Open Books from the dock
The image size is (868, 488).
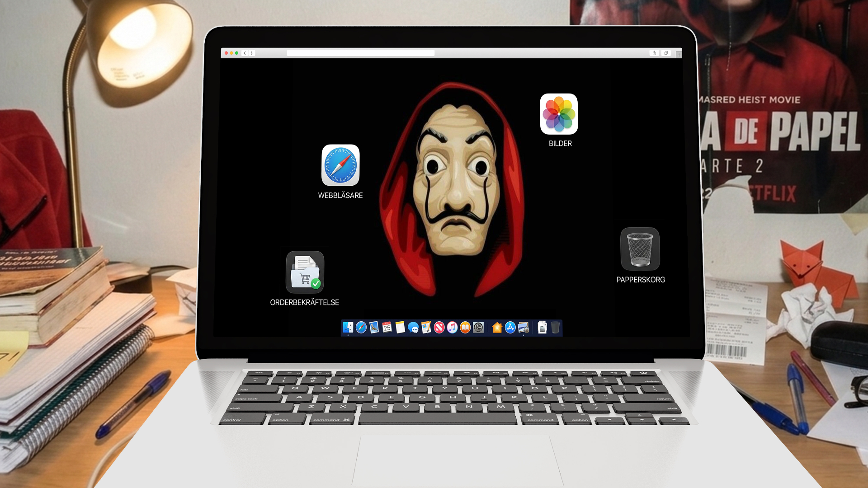[x=465, y=328]
